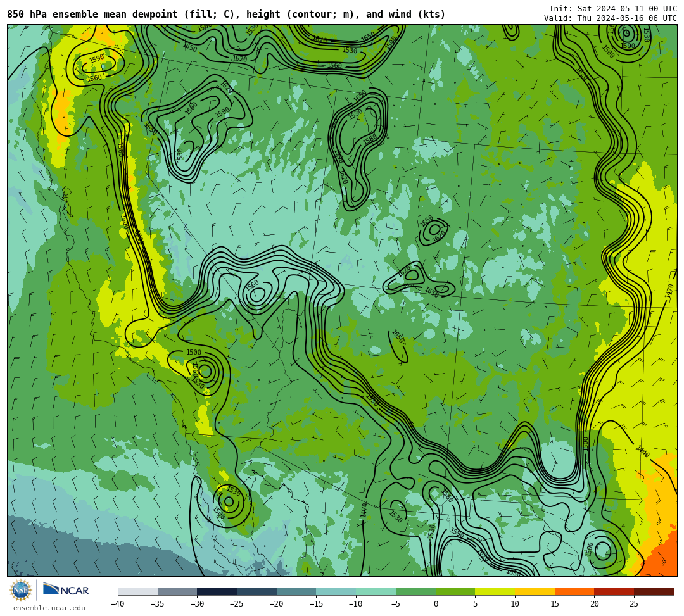
Task: Click the -30 colorbar tick label
Action: 197,604
